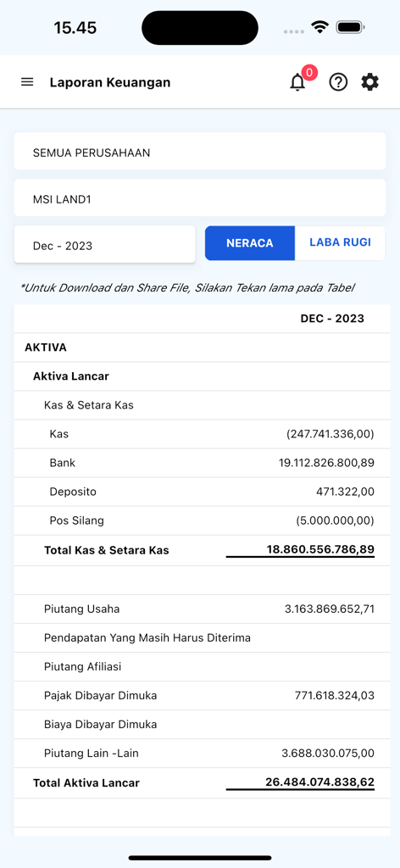The height and width of the screenshot is (868, 400).
Task: Open notifications bell icon
Action: click(297, 83)
